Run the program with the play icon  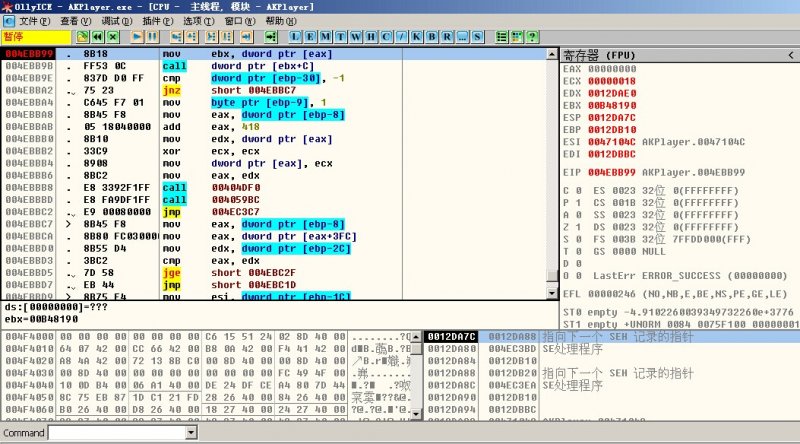tap(137, 37)
